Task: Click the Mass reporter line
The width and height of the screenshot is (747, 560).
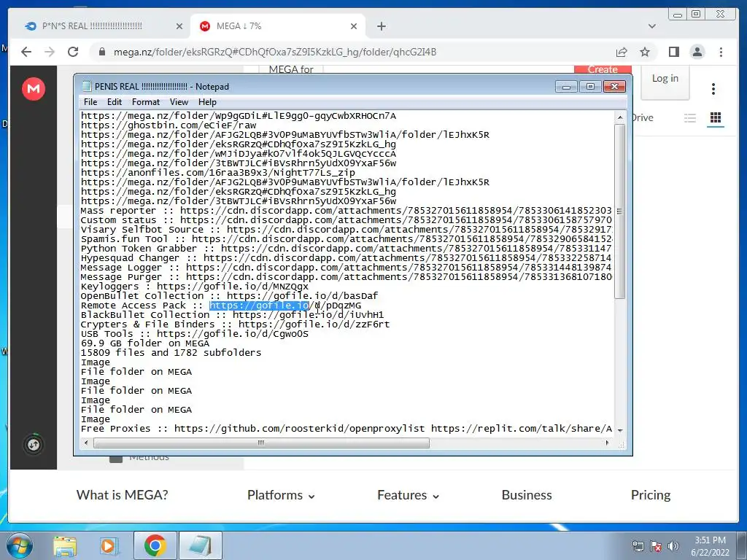Action: (347, 211)
